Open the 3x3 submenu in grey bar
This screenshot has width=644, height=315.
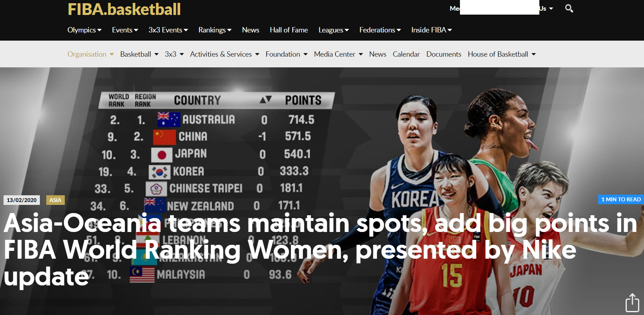point(174,54)
